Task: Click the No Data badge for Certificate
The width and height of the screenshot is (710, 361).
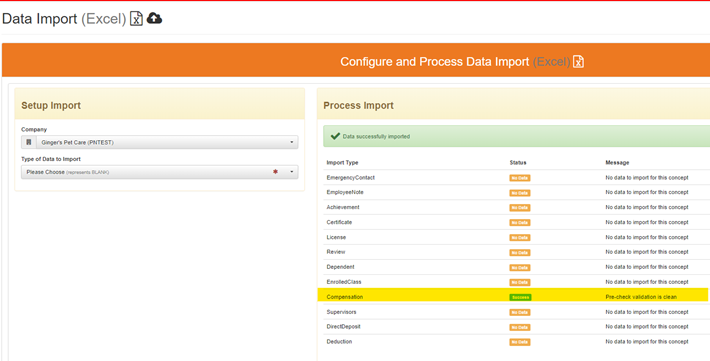Action: click(x=520, y=223)
